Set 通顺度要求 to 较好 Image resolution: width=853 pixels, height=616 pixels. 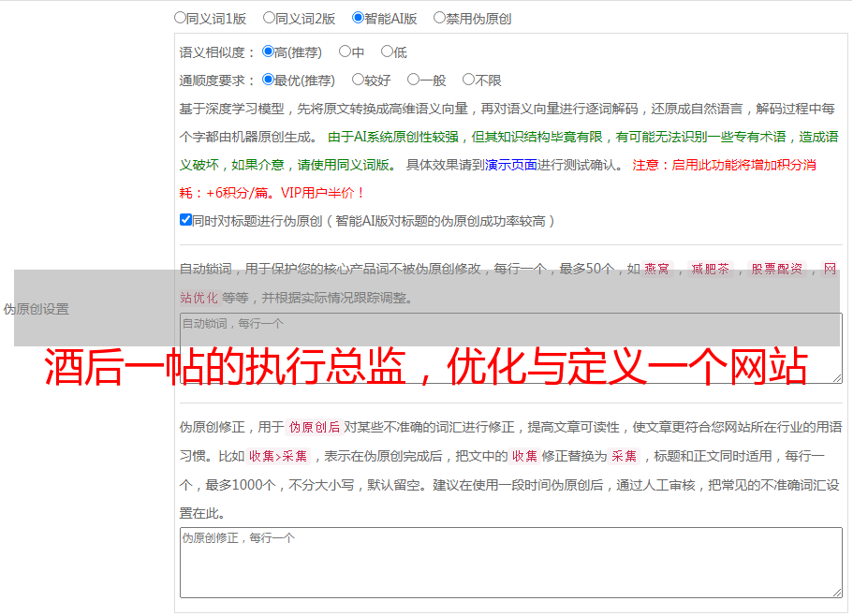click(x=358, y=80)
